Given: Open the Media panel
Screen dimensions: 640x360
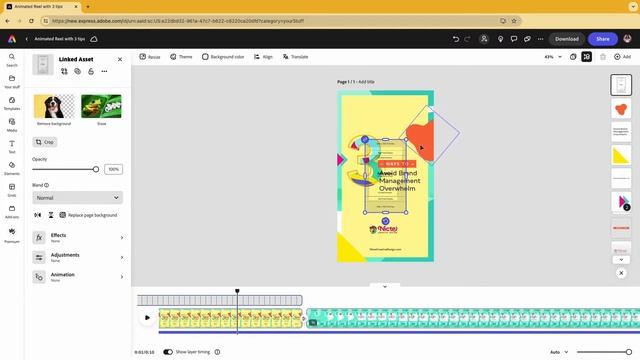Looking at the screenshot, I should click(x=12, y=124).
